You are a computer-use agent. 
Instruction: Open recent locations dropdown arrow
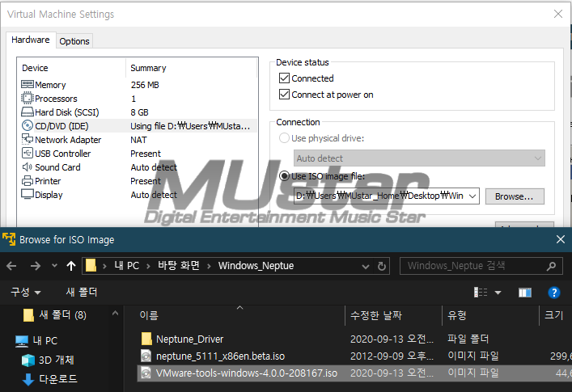54,266
